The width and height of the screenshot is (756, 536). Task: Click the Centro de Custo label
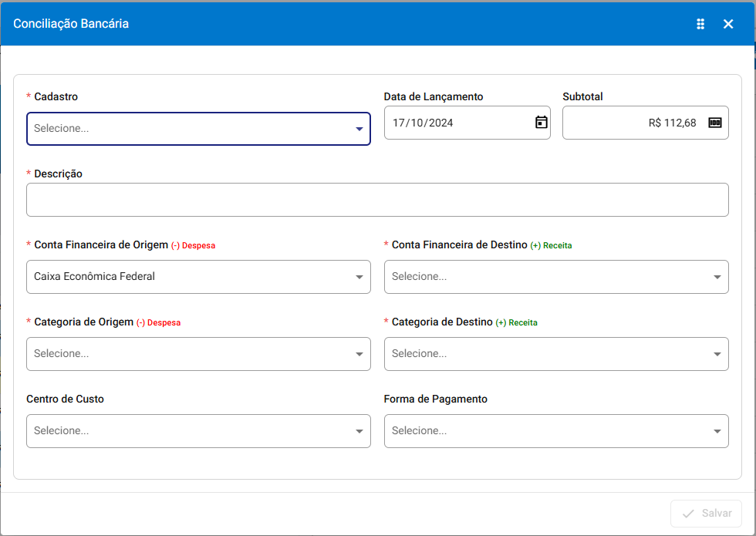65,399
